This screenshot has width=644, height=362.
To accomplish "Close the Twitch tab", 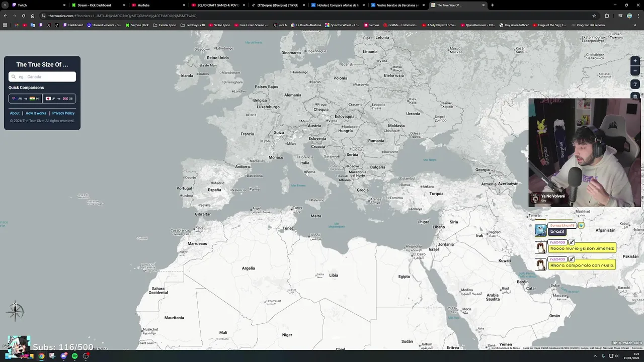I will (64, 5).
